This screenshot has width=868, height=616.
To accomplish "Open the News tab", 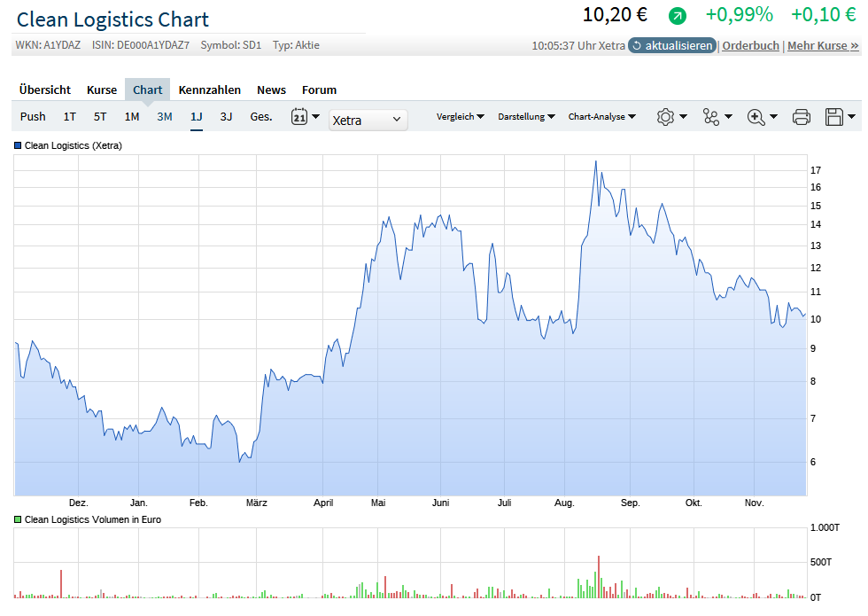I will coord(271,90).
